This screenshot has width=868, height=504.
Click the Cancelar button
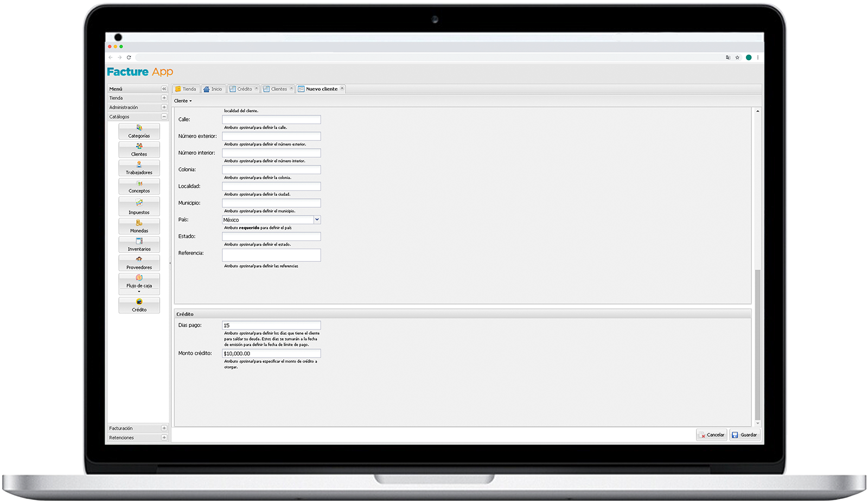pyautogui.click(x=711, y=435)
